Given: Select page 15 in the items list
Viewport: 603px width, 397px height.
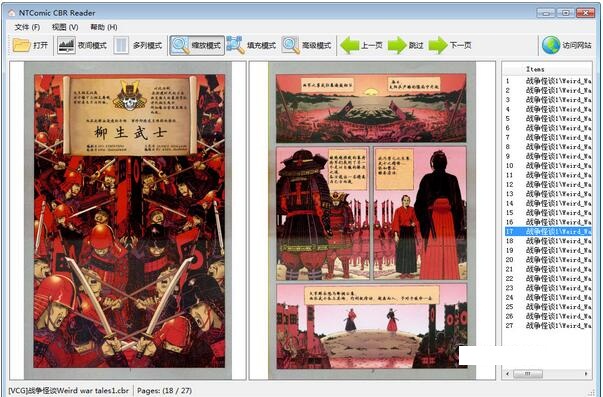Looking at the screenshot, I should click(x=548, y=213).
